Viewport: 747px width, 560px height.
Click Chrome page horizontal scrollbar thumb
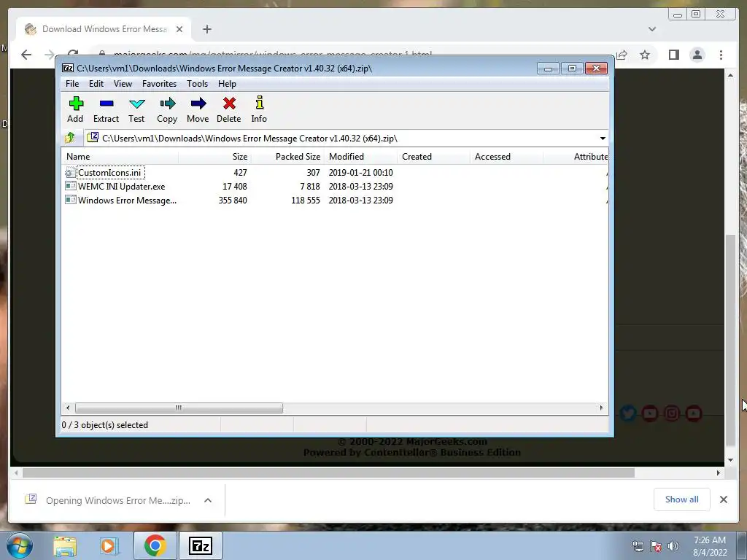[329, 472]
